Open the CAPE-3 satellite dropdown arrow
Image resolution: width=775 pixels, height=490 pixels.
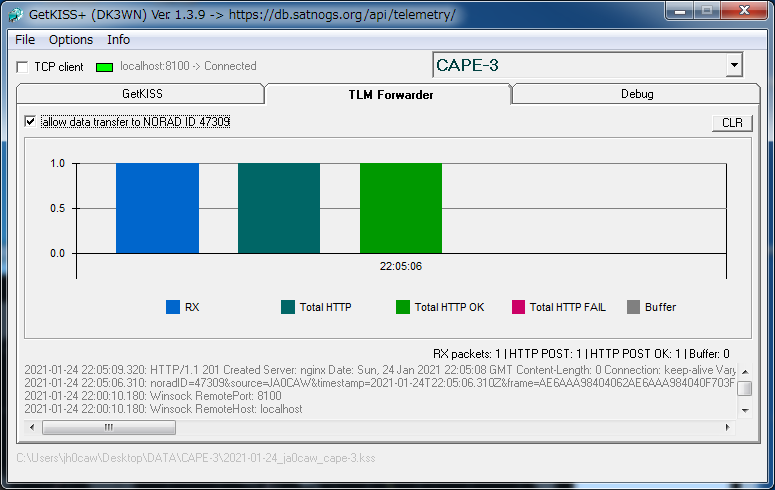pos(734,65)
